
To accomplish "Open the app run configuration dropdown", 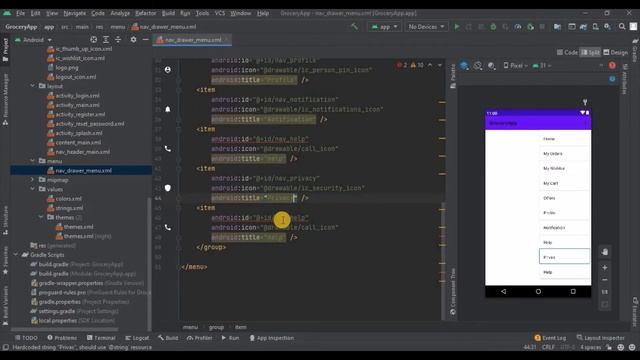I will coord(384,27).
